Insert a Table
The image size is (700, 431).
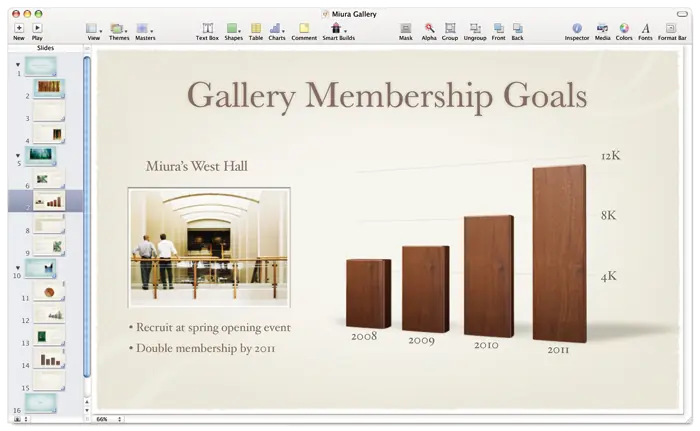tap(256, 31)
